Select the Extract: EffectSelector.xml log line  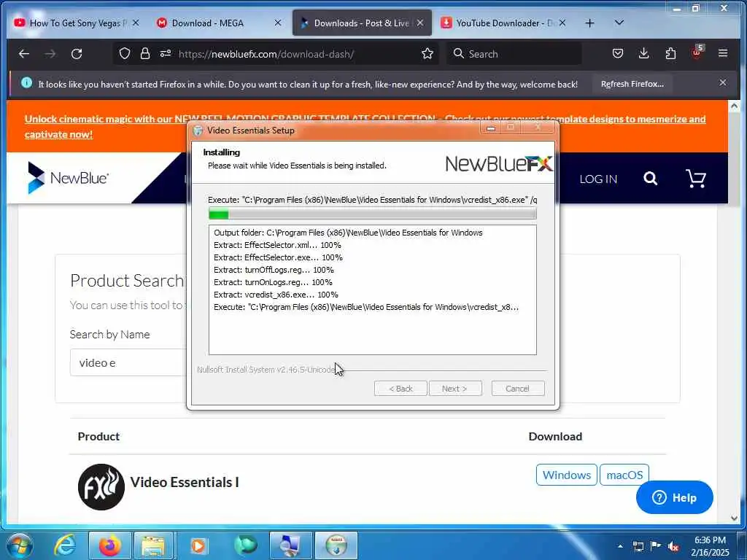(277, 245)
